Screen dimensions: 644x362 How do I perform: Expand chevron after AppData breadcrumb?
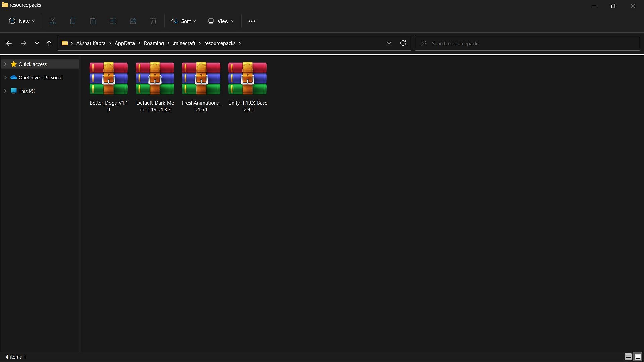coord(140,43)
